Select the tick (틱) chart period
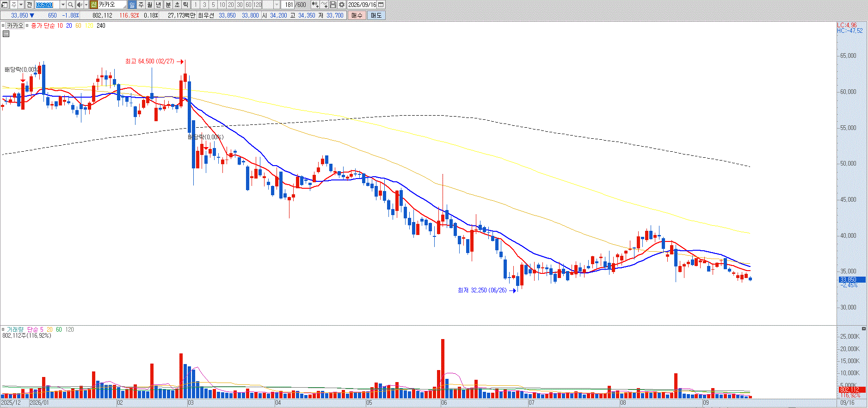The image size is (868, 408). pos(186,5)
